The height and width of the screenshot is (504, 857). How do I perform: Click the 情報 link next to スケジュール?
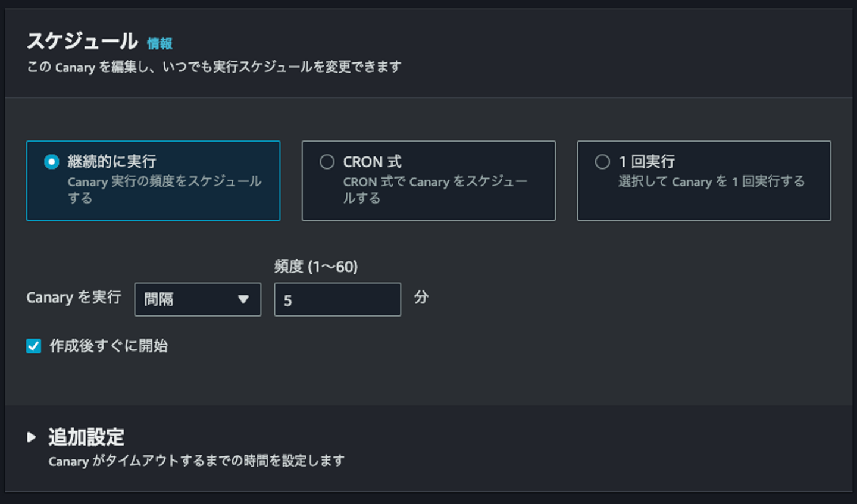pos(159,43)
